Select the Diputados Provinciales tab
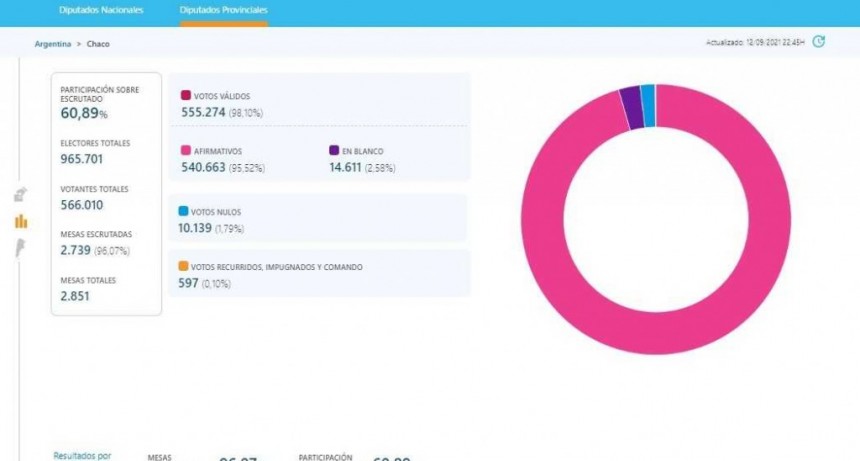860x461 pixels. click(x=224, y=10)
